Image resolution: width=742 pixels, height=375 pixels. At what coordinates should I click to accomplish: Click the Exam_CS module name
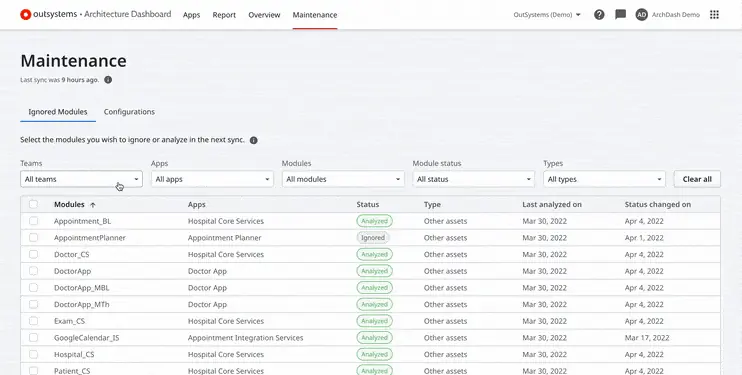click(x=70, y=321)
